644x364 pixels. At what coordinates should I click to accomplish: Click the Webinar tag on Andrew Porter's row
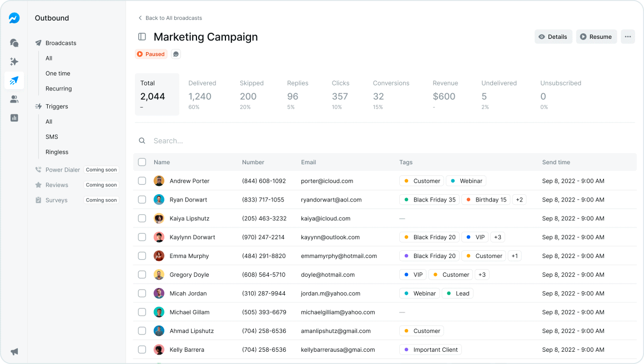click(x=466, y=181)
